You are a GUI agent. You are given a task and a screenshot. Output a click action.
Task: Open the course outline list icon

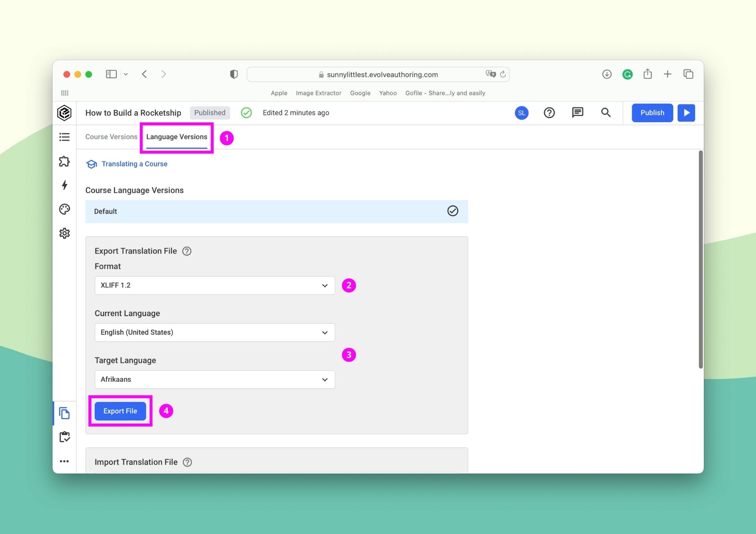[64, 137]
